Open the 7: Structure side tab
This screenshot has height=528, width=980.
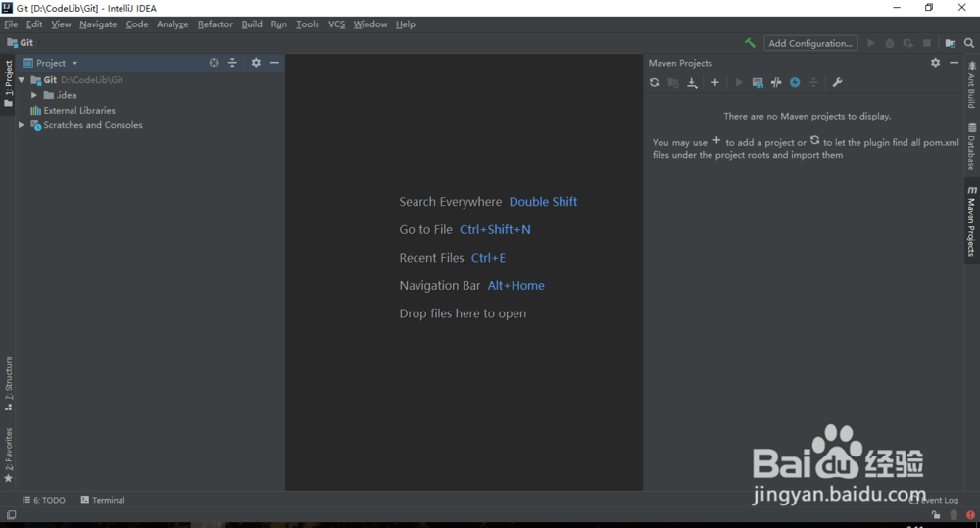[8, 383]
